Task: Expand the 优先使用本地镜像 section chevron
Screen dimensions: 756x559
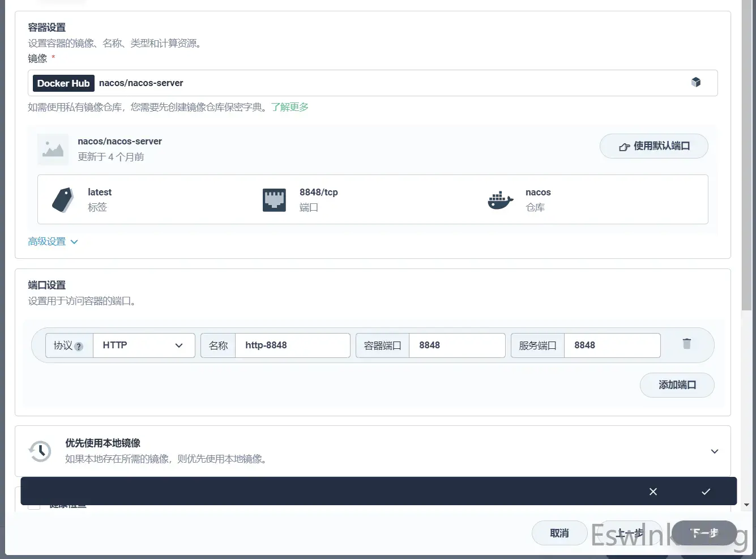Action: tap(714, 451)
